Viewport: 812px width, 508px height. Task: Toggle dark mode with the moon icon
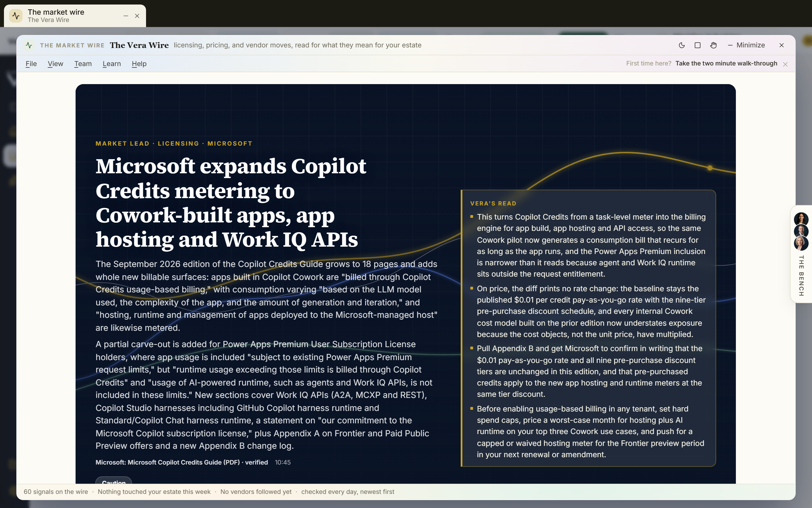tap(681, 45)
